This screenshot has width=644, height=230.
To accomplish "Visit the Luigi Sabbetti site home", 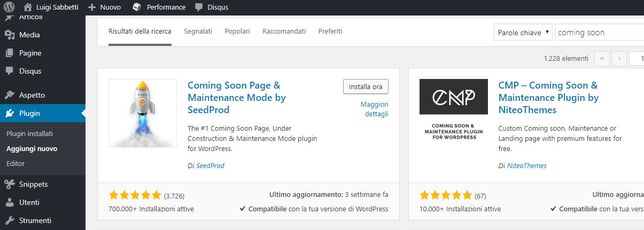I will (51, 7).
